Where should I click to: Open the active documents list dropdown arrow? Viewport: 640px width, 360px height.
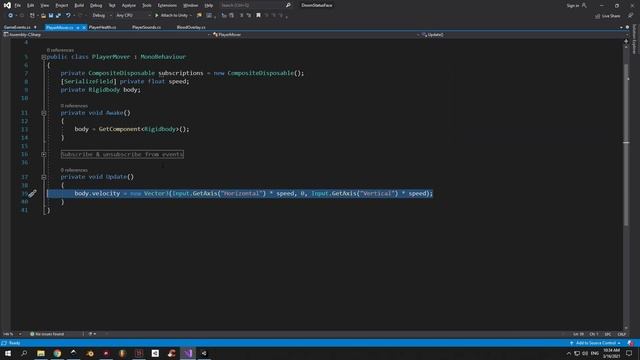tap(621, 27)
